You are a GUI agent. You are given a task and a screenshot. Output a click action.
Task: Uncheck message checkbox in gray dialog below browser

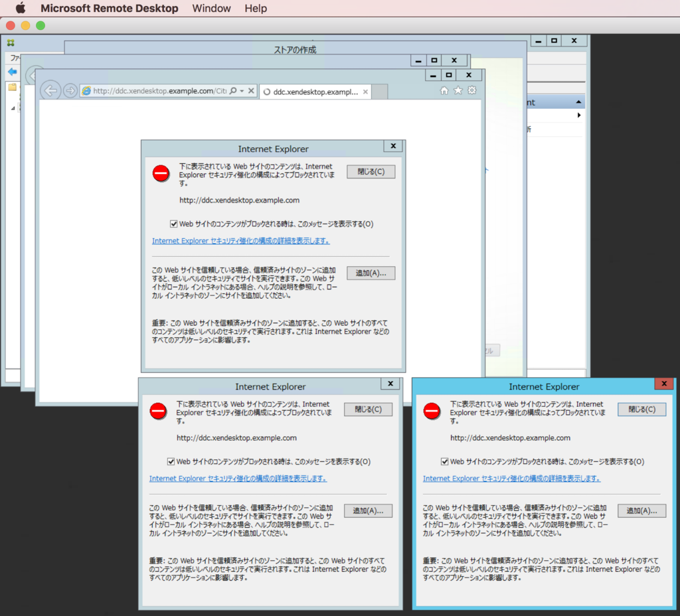[x=171, y=462]
